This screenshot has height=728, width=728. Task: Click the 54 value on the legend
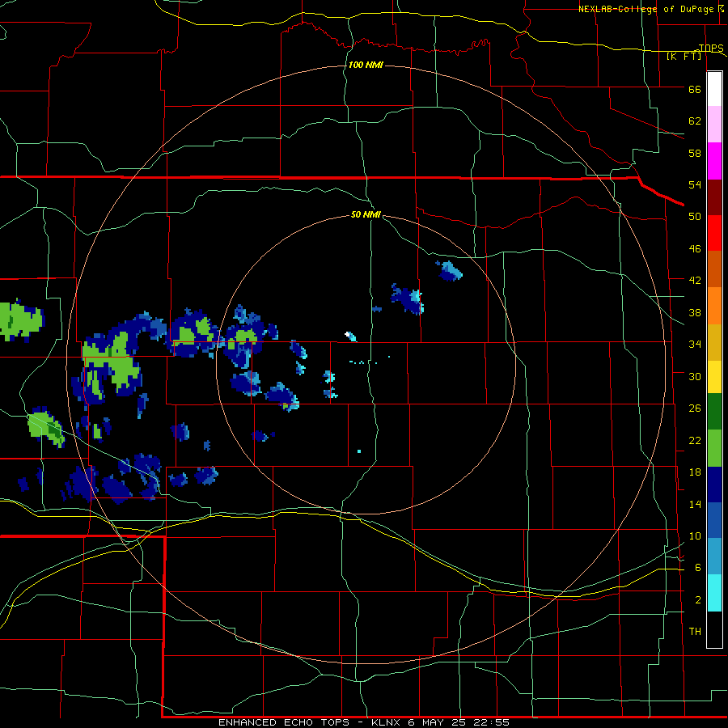(x=695, y=184)
